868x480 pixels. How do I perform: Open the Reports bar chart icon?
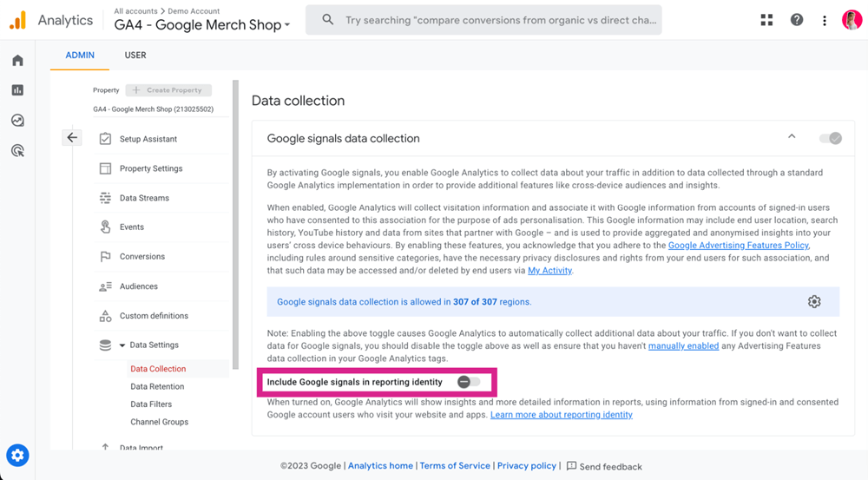pyautogui.click(x=17, y=89)
